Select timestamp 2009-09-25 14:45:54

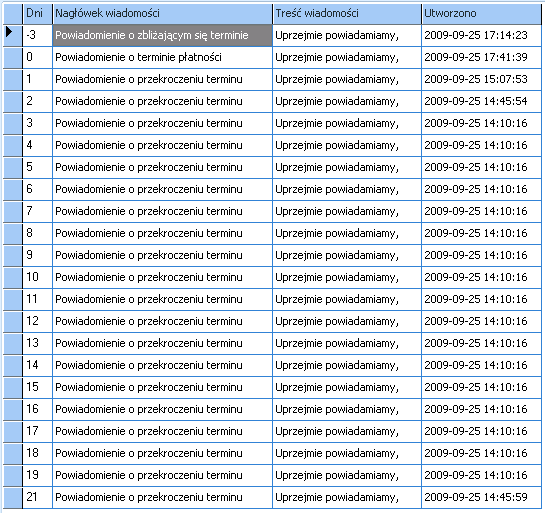(481, 101)
